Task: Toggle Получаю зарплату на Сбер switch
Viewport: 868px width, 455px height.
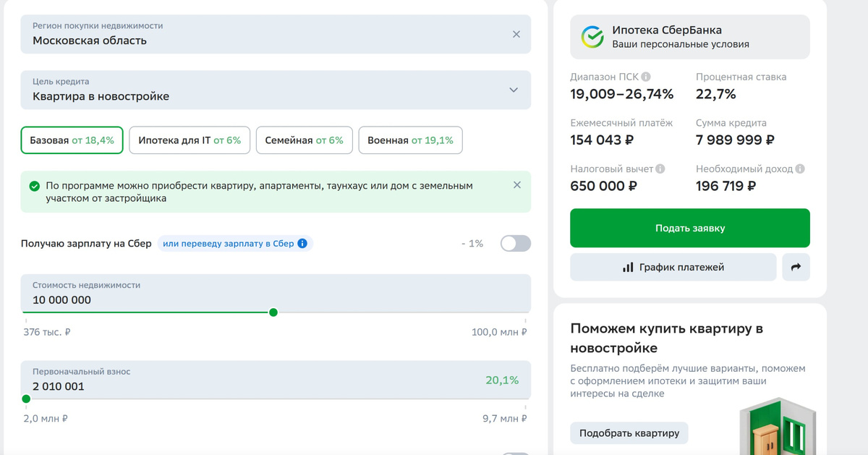Action: pyautogui.click(x=516, y=244)
